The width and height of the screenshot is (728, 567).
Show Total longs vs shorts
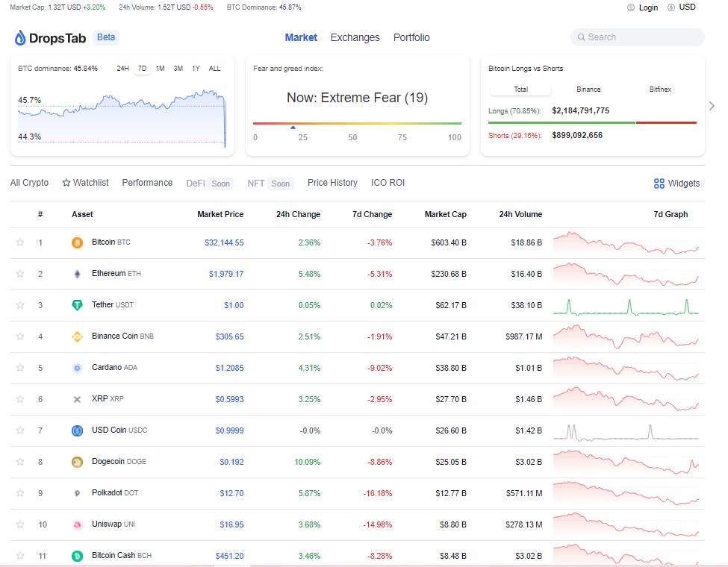[x=521, y=90]
